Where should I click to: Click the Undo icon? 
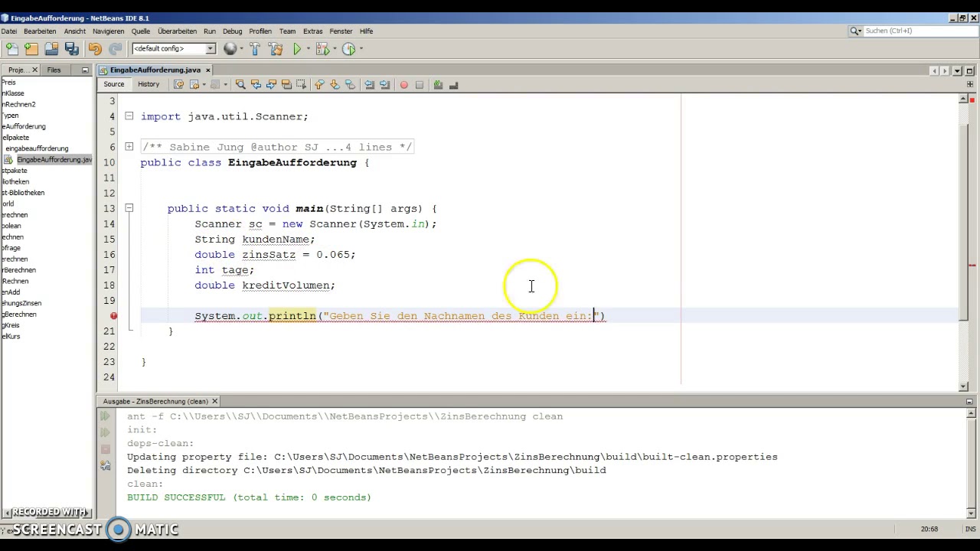coord(95,49)
